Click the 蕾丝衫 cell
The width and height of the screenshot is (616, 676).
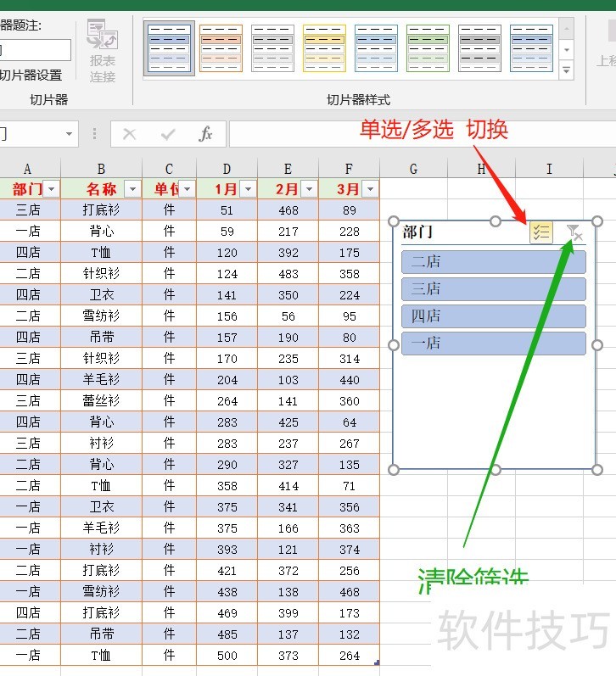[x=101, y=401]
